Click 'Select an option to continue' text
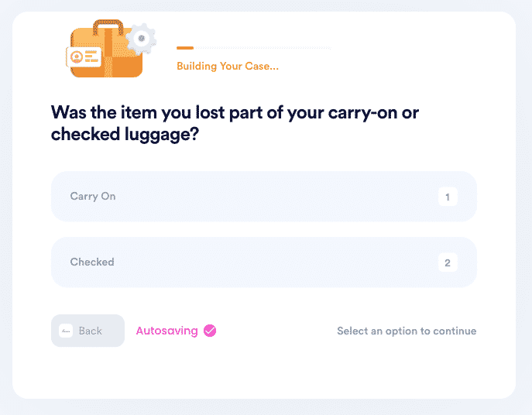This screenshot has height=415, width=532. [407, 331]
